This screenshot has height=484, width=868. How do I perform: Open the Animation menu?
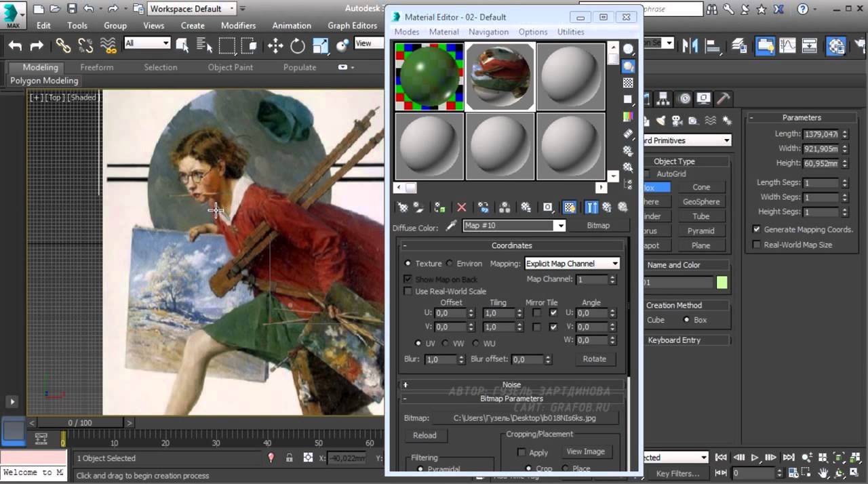click(x=292, y=25)
